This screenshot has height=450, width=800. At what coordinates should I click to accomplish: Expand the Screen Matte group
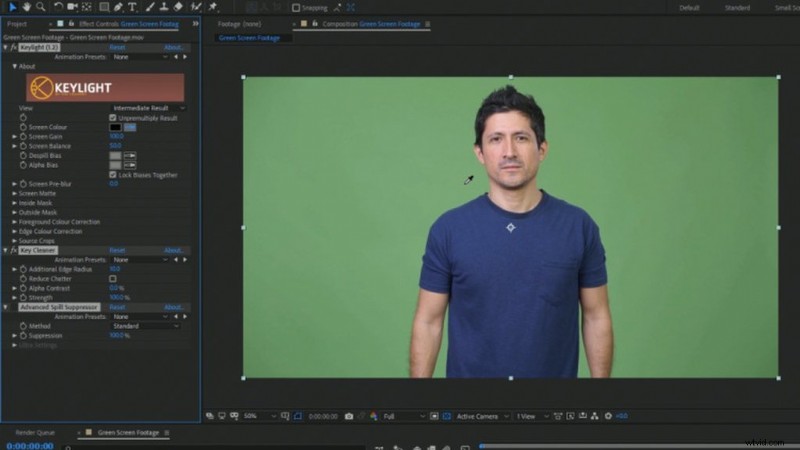point(14,194)
